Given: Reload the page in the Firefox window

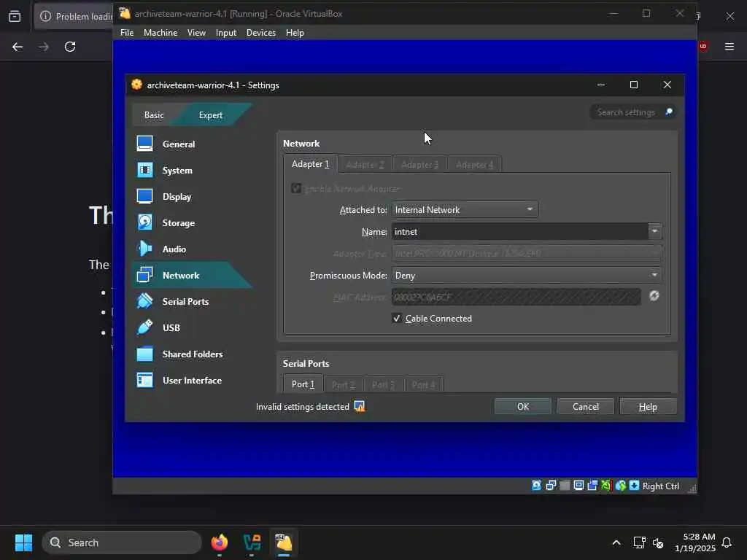Looking at the screenshot, I should coord(70,47).
